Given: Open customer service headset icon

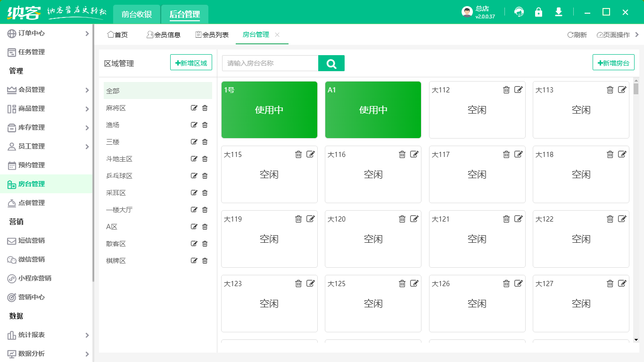Looking at the screenshot, I should tap(519, 12).
